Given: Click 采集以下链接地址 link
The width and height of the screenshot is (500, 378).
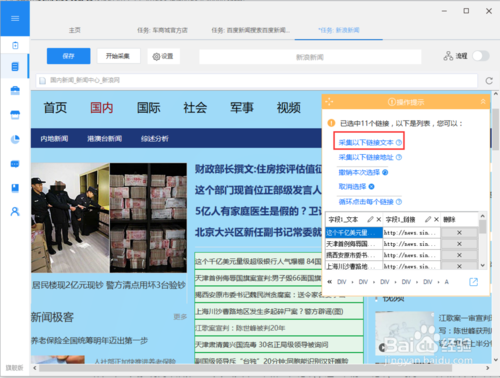Looking at the screenshot, I should pos(366,157).
